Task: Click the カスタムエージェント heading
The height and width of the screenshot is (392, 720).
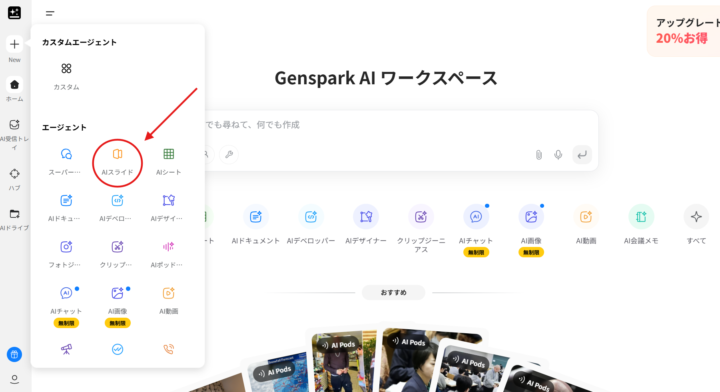Action: click(x=79, y=42)
